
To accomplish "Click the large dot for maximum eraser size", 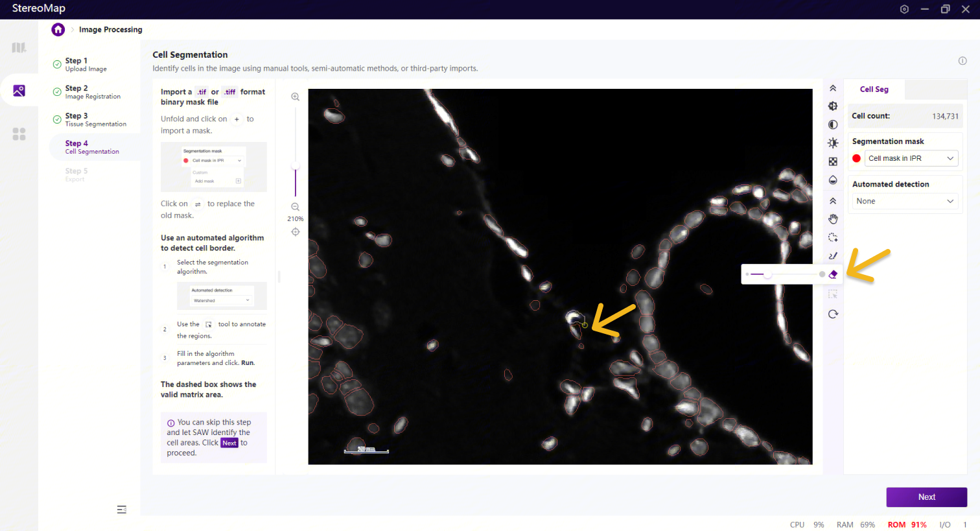I will [822, 274].
